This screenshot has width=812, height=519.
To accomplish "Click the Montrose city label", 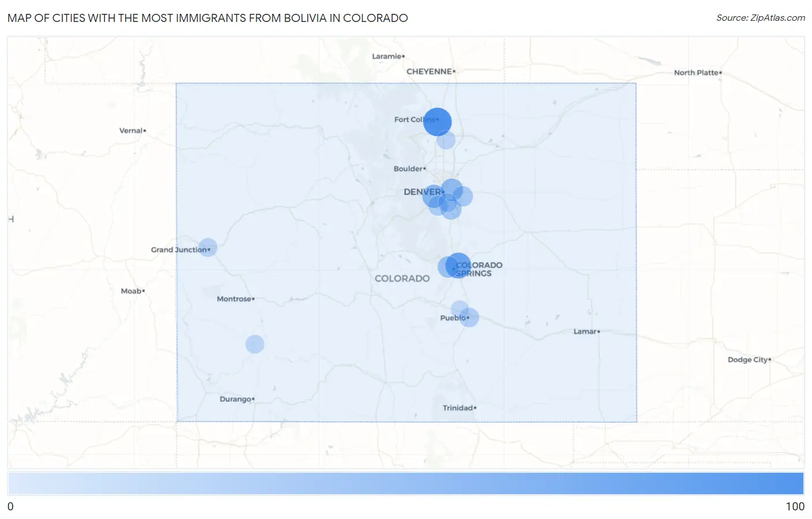I will 234,299.
